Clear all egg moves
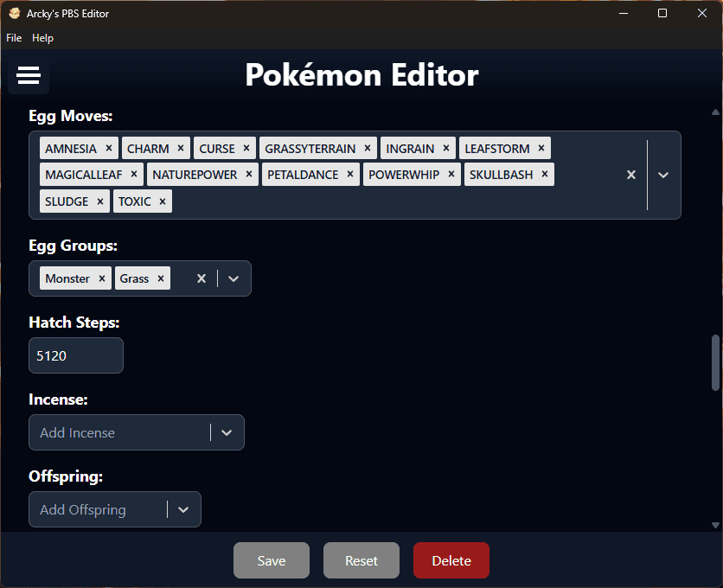 (631, 175)
